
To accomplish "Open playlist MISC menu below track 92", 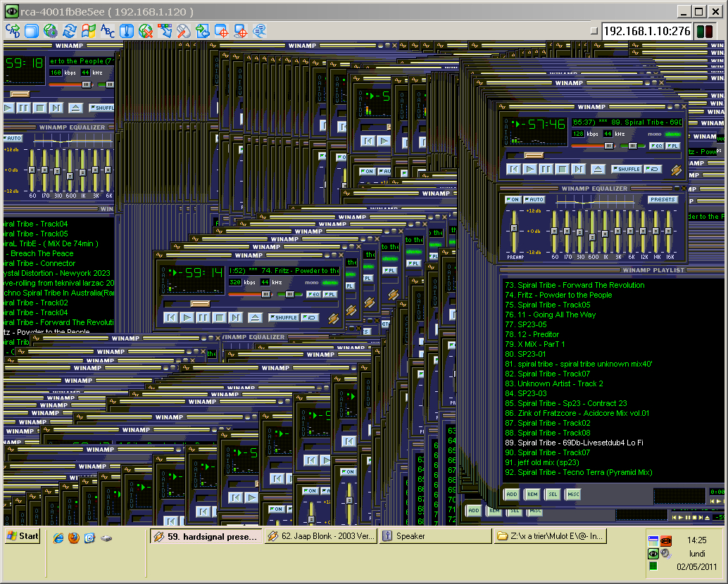I will (x=573, y=495).
